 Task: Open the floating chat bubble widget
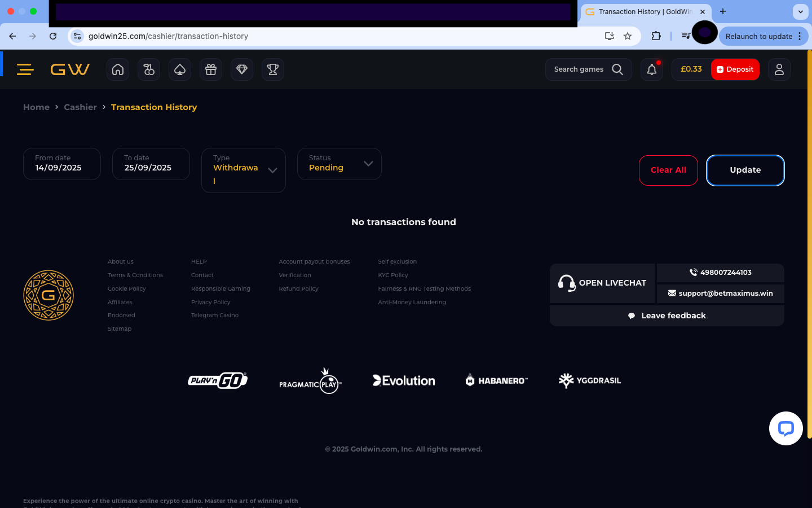pos(785,428)
